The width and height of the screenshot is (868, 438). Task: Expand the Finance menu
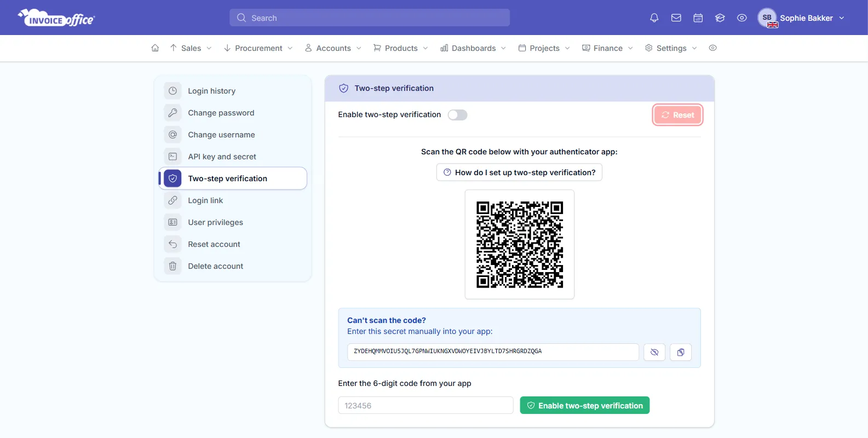click(x=607, y=48)
